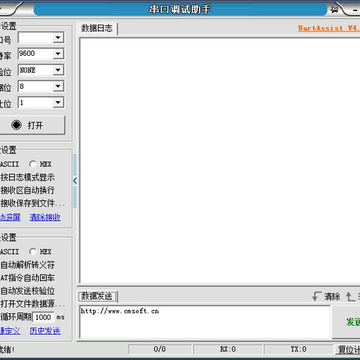The height and width of the screenshot is (360, 360).
Task: Open the UartAssist V4 link
Action: 329,28
